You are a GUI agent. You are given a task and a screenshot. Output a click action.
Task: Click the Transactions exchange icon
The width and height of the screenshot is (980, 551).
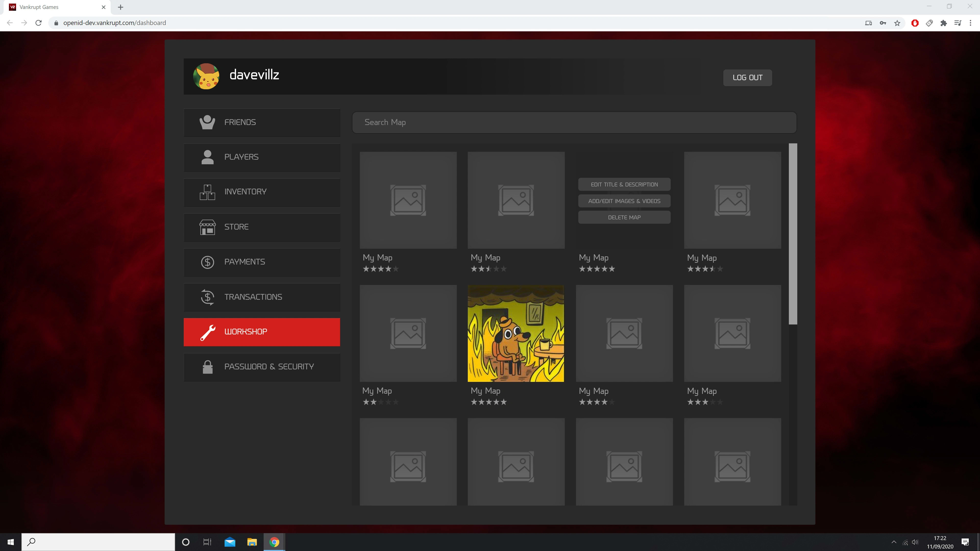pos(207,297)
